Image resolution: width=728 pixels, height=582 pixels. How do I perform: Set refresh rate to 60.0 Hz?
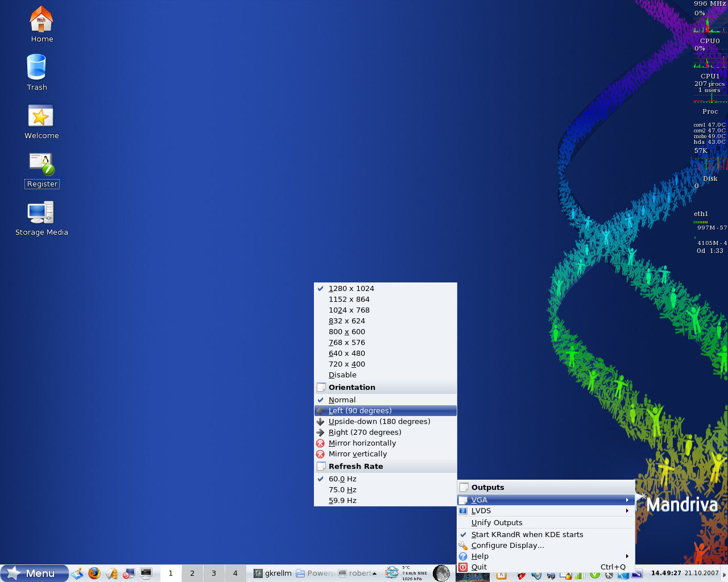pos(386,479)
